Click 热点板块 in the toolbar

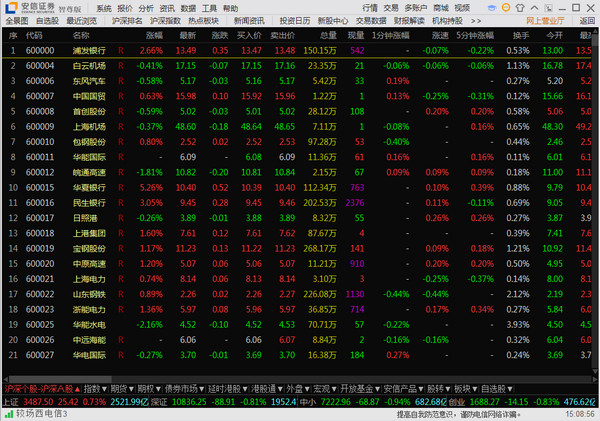click(x=204, y=21)
